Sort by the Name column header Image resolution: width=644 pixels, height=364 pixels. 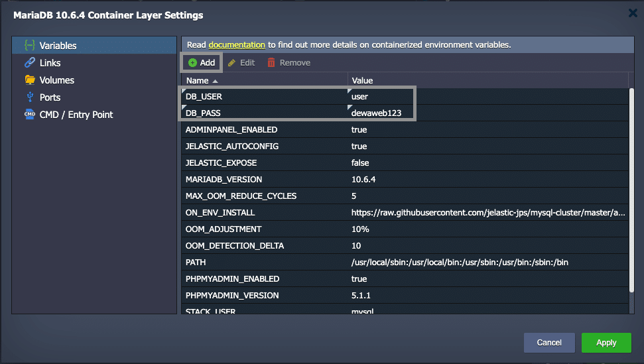click(265, 80)
